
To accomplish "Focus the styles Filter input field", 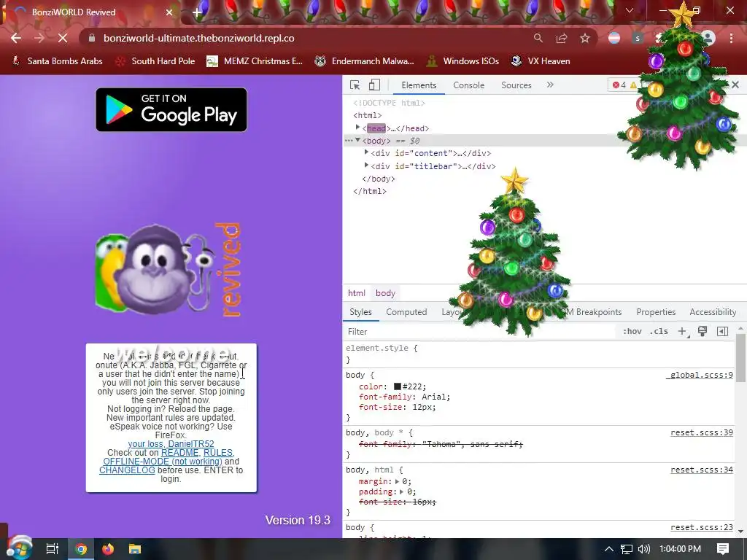I will click(479, 332).
